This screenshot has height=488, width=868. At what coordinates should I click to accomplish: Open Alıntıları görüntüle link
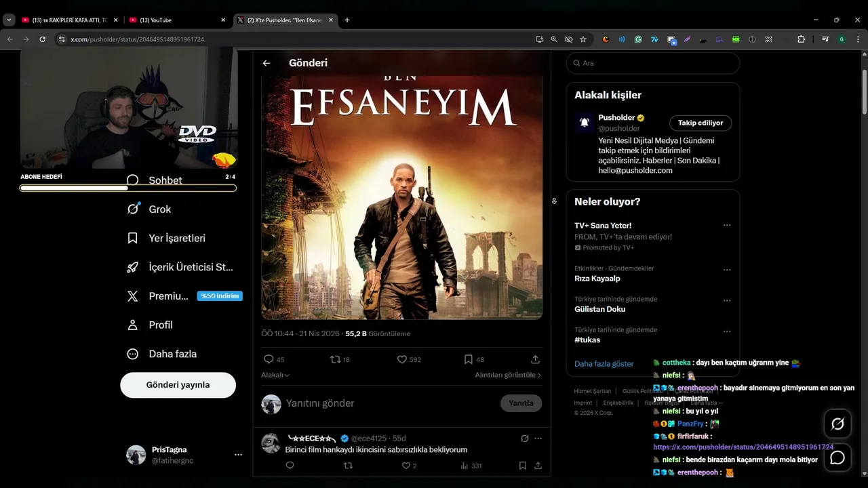pos(508,375)
